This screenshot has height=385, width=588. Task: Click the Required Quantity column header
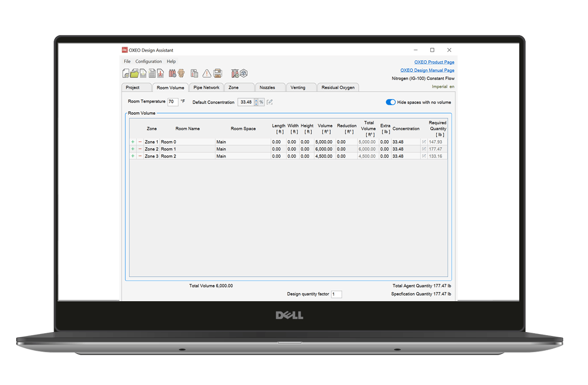438,128
